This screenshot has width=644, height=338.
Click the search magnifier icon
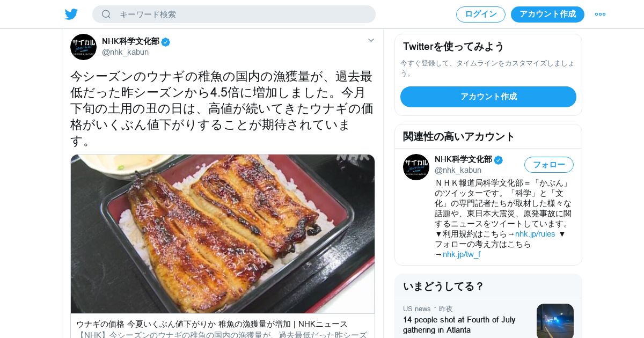pyautogui.click(x=106, y=14)
